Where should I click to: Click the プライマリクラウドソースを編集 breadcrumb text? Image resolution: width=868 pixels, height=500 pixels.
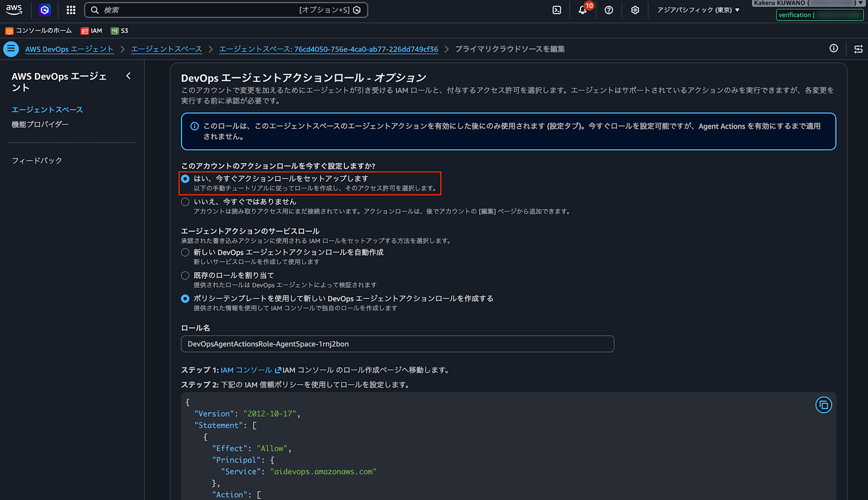510,49
